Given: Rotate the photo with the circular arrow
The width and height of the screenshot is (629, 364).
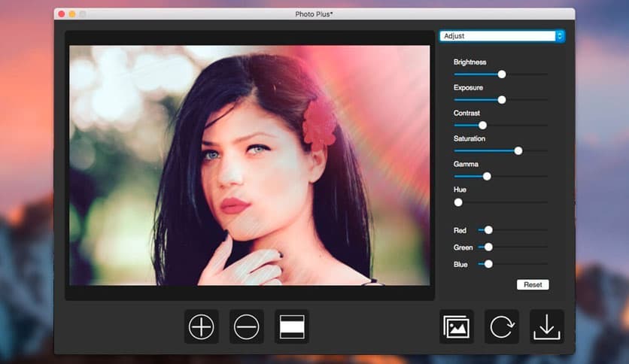Looking at the screenshot, I should (x=501, y=326).
